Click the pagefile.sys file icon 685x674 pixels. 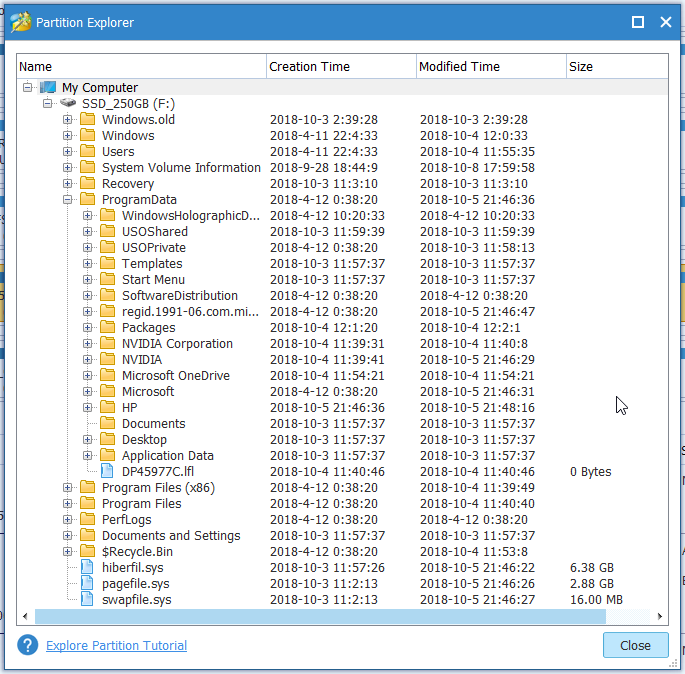click(x=87, y=583)
